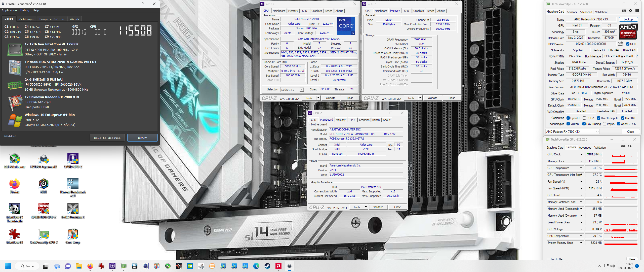Open Application menu in Aquamark

point(9,10)
